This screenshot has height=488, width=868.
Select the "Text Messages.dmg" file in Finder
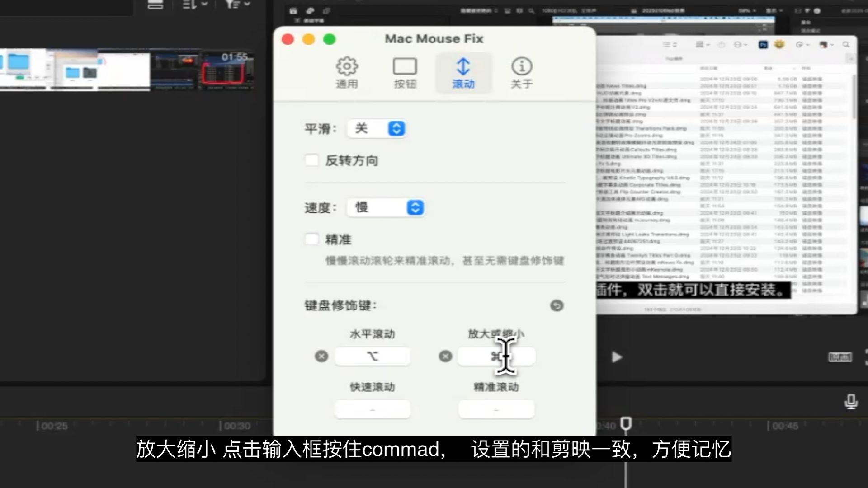tap(643, 277)
